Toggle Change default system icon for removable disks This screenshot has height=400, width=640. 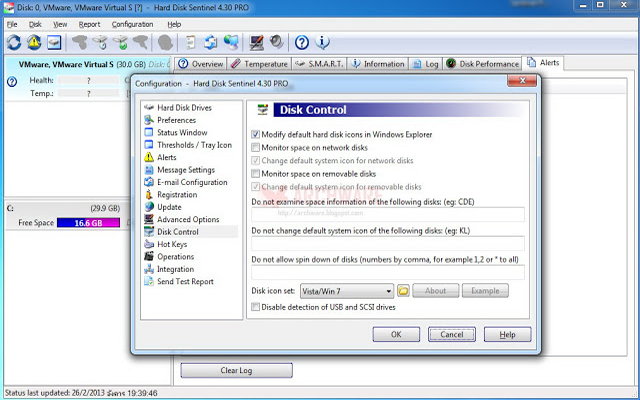[x=256, y=187]
